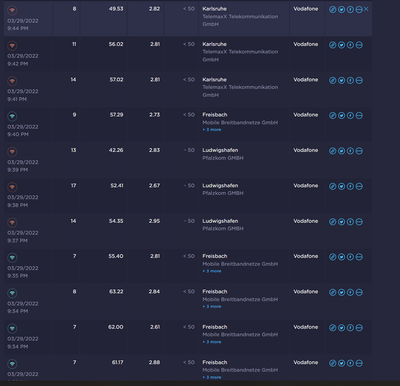Screen dimensions: 400x386
Task: Select the 52.41 download speed value
Action: click(x=117, y=185)
